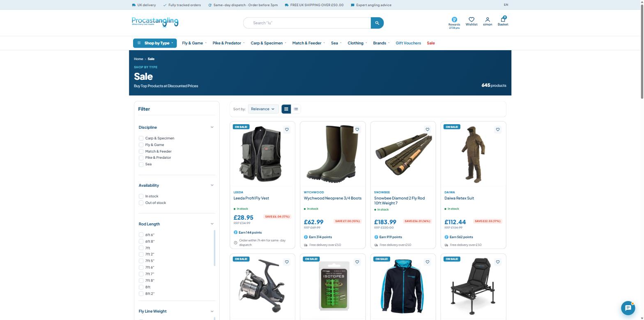
Task: Change language via EN selector
Action: 506,5
